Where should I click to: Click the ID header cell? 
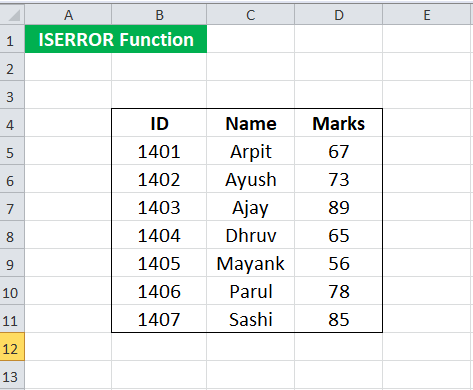[x=159, y=123]
